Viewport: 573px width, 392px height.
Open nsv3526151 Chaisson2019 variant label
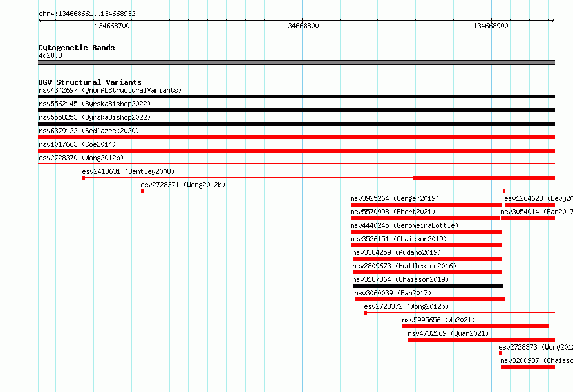pos(399,239)
